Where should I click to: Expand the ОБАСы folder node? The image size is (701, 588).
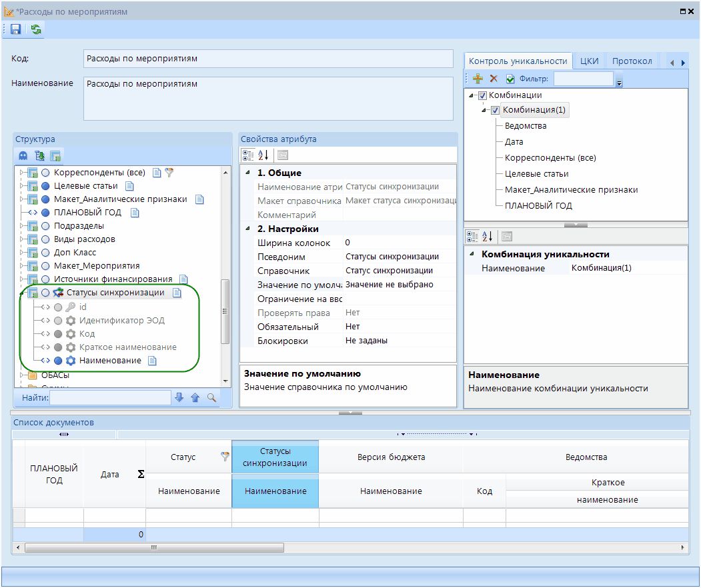21,375
